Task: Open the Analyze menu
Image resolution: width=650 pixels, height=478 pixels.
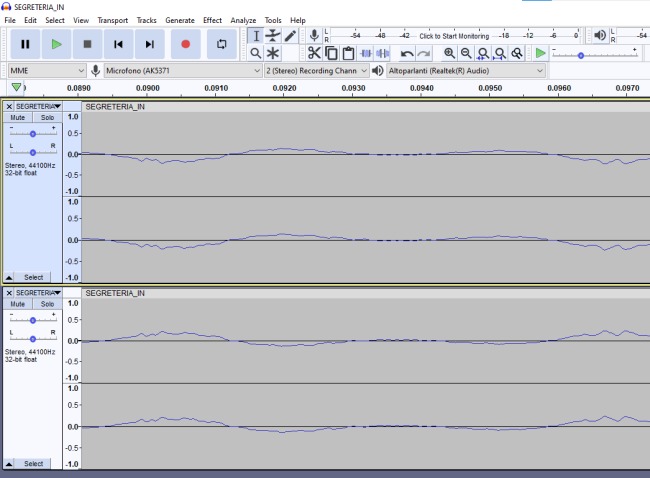Action: point(243,20)
